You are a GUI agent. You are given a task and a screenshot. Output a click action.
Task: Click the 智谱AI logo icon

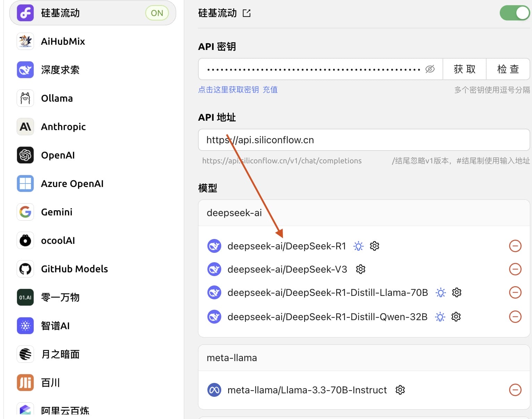[25, 326]
